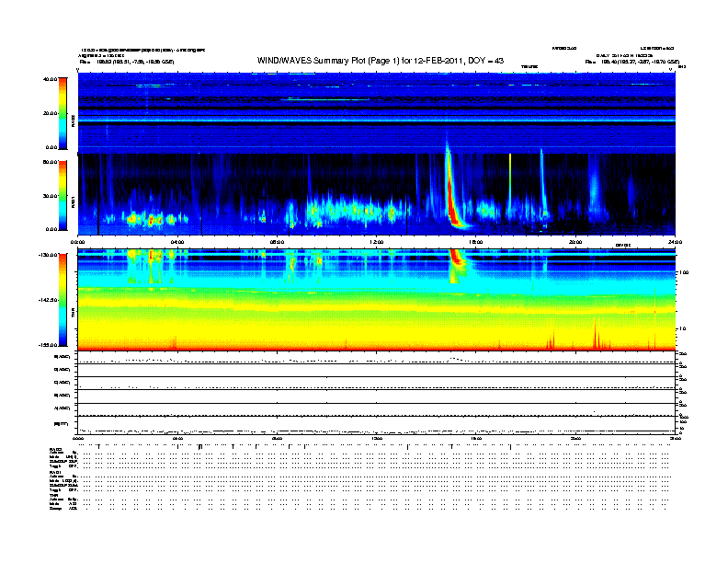Image resolution: width=728 pixels, height=563 pixels.
Task: Click the 16:00 tick label under RAD1 panel
Action: click(x=476, y=242)
